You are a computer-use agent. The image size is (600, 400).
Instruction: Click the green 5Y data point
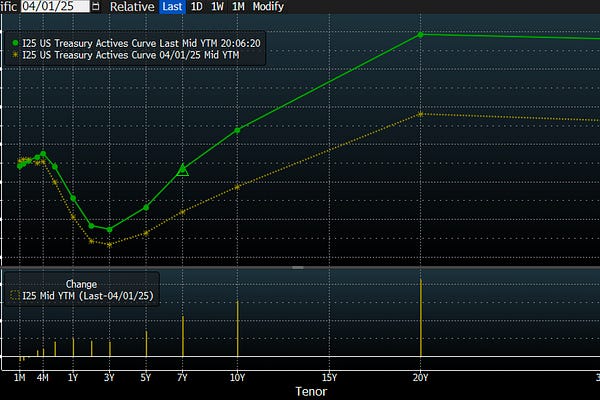point(146,207)
